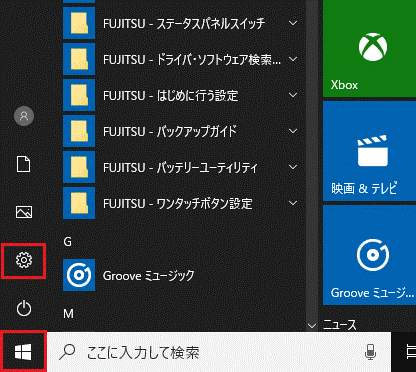This screenshot has height=372, width=416.
Task: Expand chevron for FUJITSU - ワンタッチボタン設定
Action: (x=293, y=203)
